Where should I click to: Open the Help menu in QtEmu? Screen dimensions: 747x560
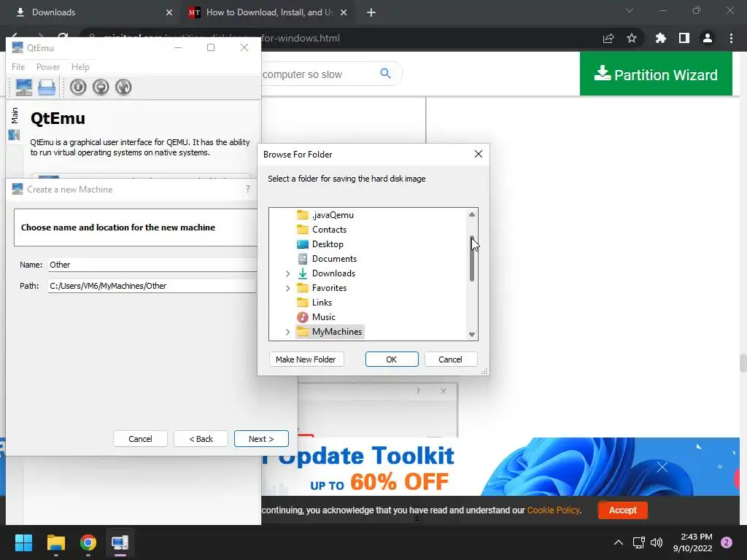80,67
